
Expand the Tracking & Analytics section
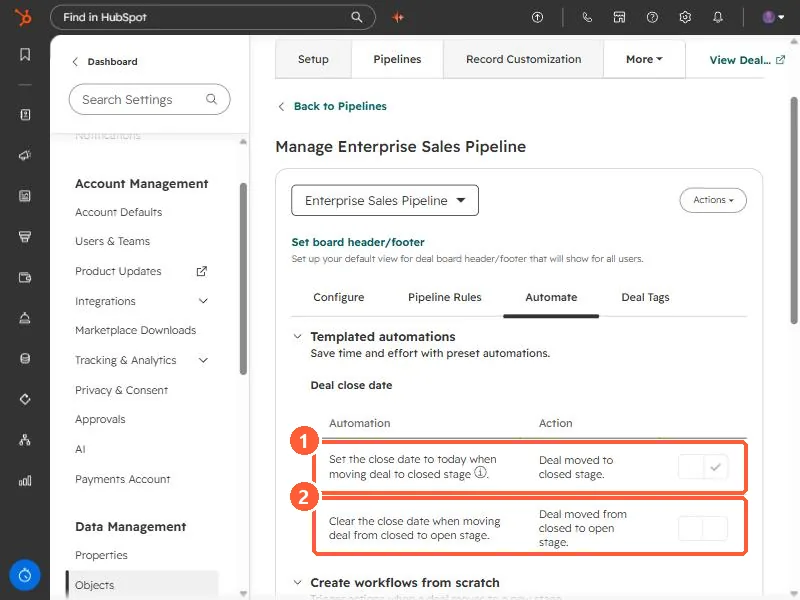click(x=203, y=360)
